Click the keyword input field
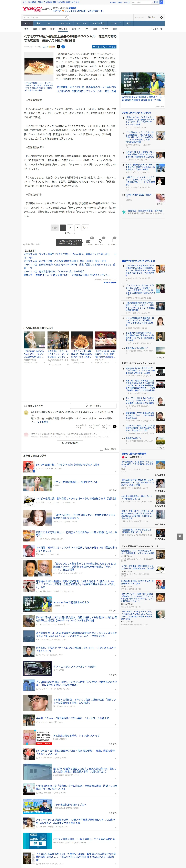The image size is (186, 868). tap(43, 17)
